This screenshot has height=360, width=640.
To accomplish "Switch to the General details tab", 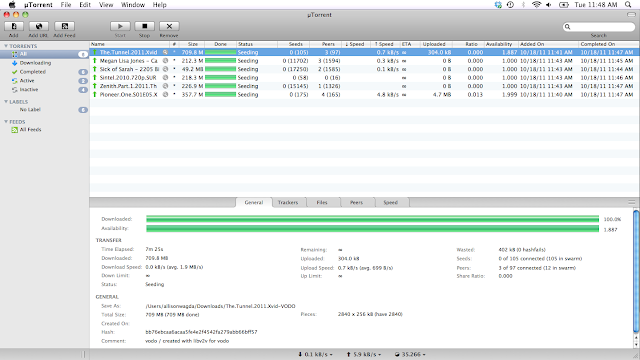I will point(254,202).
